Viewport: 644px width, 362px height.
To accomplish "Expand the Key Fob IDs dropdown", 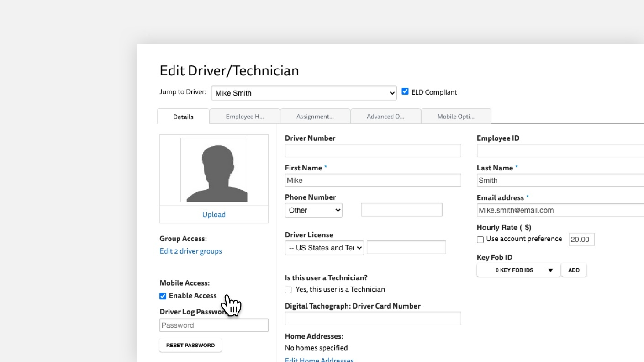I will (x=518, y=270).
